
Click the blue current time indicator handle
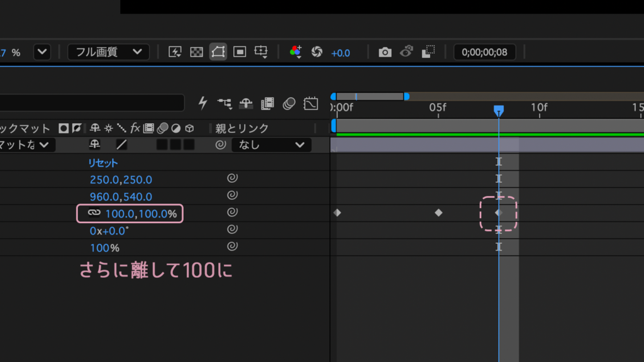click(499, 111)
